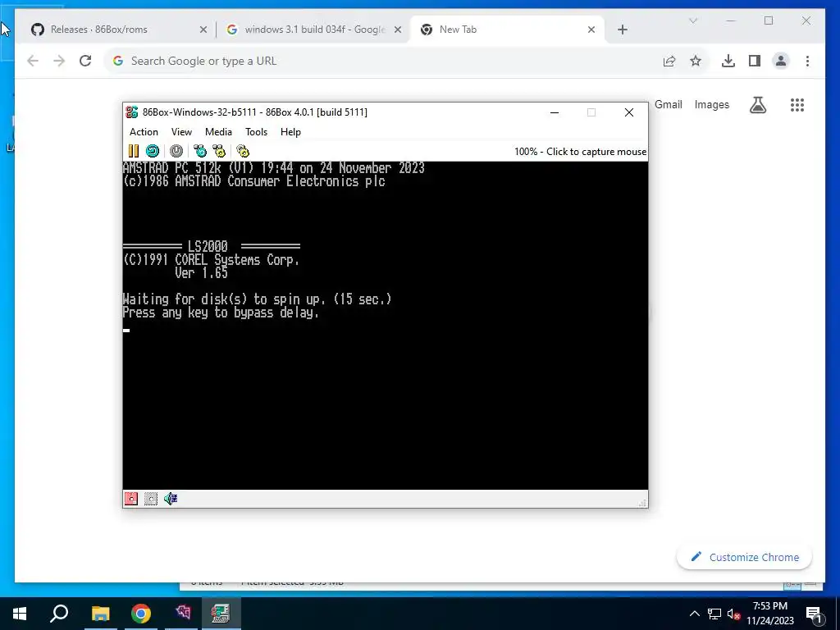The height and width of the screenshot is (630, 840).
Task: Open Chrome from taskbar
Action: [x=141, y=614]
